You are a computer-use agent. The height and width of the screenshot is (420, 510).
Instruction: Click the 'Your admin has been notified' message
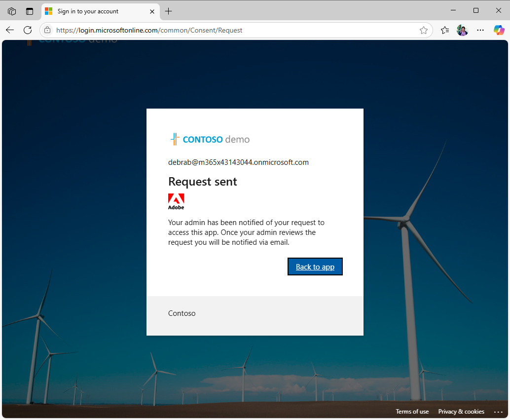246,232
